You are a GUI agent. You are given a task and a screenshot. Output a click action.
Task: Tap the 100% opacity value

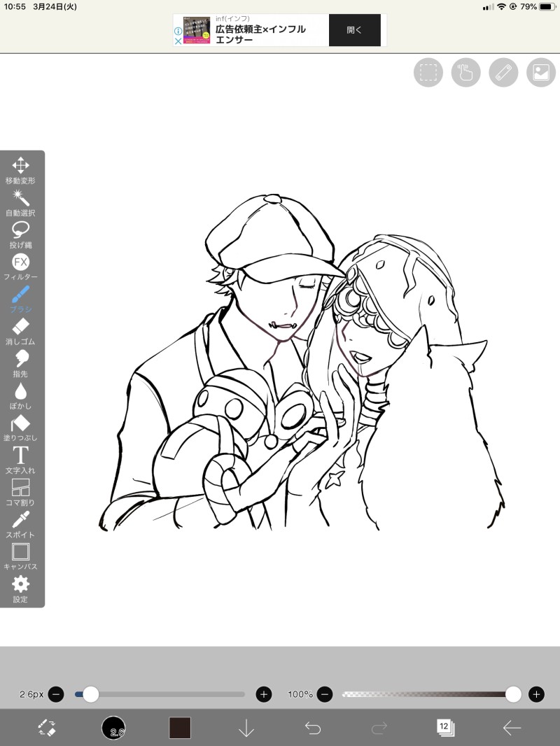300,695
